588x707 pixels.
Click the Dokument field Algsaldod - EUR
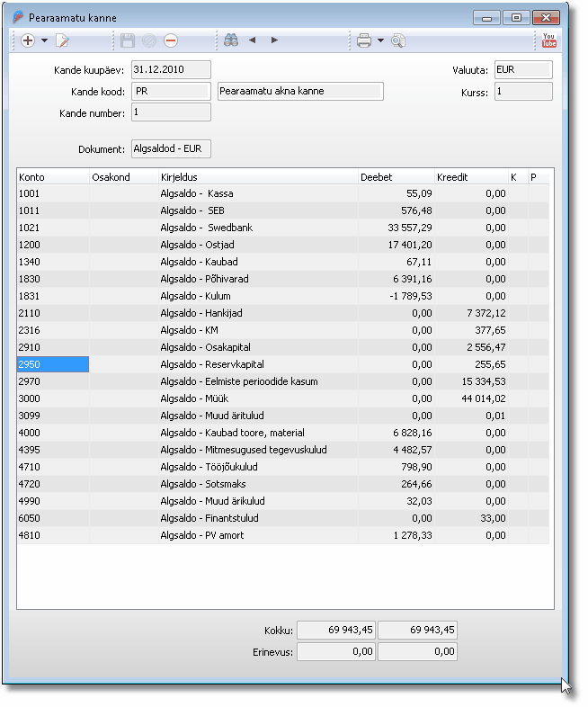pos(171,148)
